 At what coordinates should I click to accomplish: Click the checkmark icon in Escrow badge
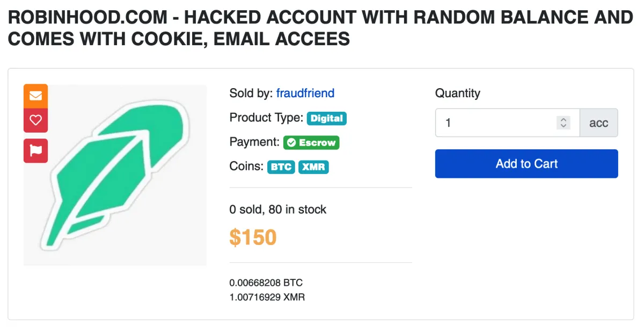pos(291,143)
